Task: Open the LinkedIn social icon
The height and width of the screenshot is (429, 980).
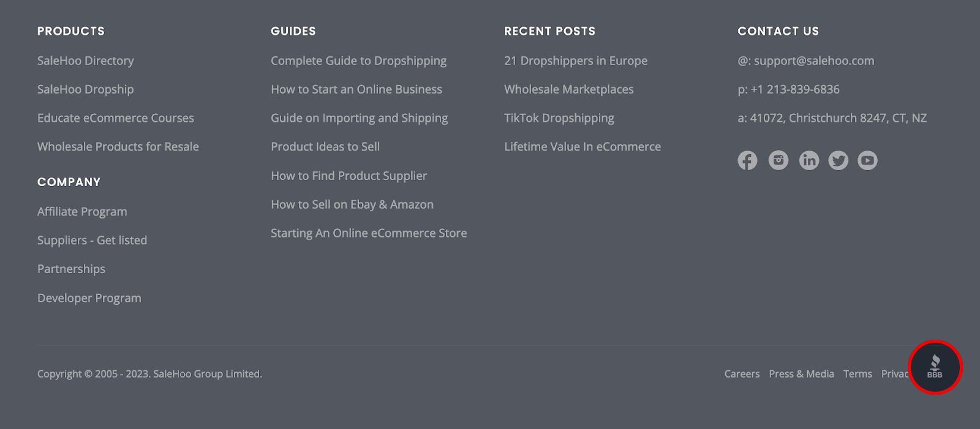Action: [x=809, y=160]
